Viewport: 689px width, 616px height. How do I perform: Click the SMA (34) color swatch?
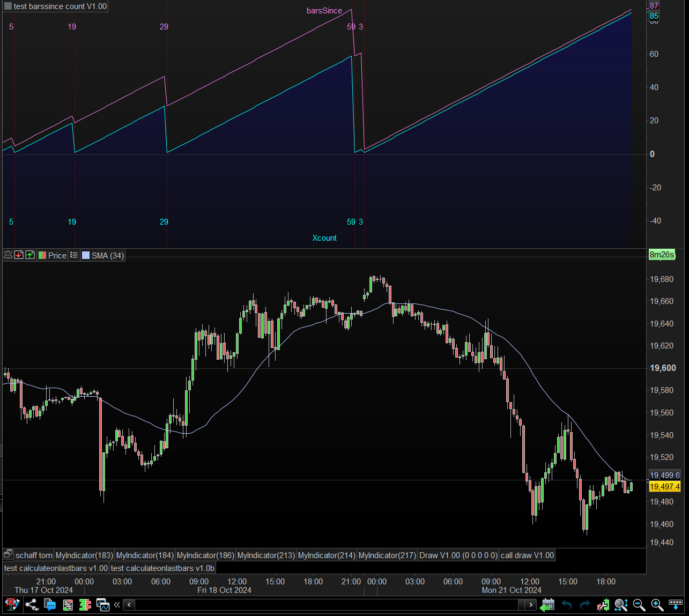click(x=86, y=255)
